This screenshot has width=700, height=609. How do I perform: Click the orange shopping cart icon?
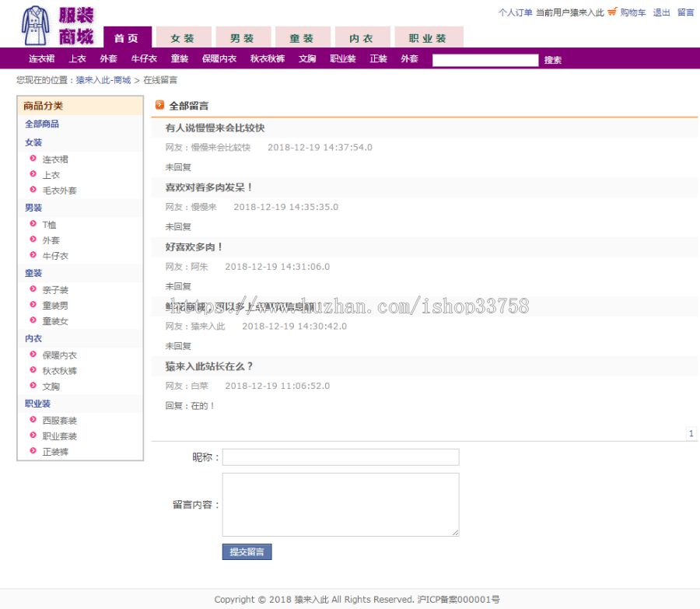click(x=614, y=12)
